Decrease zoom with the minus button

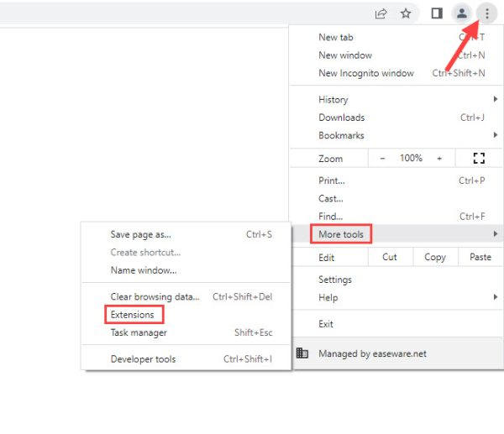coord(382,159)
